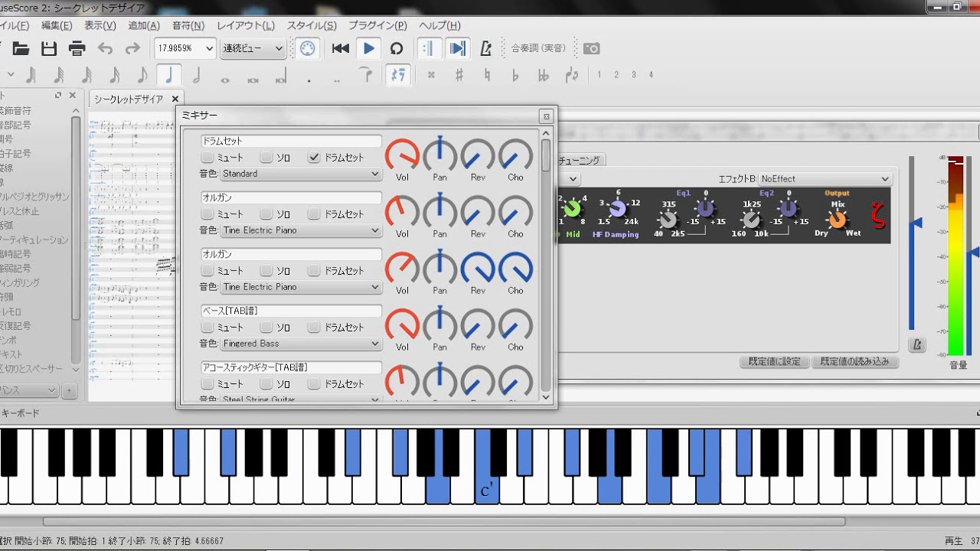This screenshot has width=980, height=551.
Task: Mute the ドラムセット channel
Action: coord(207,157)
